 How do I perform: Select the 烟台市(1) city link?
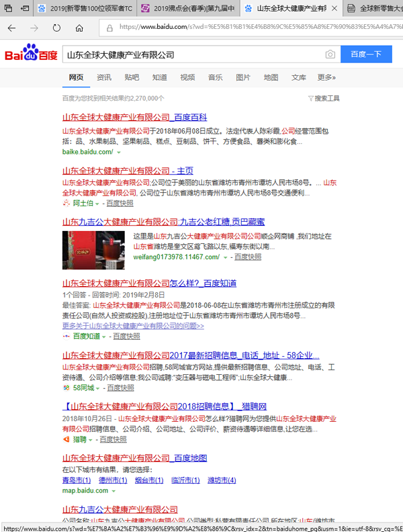coord(149,480)
